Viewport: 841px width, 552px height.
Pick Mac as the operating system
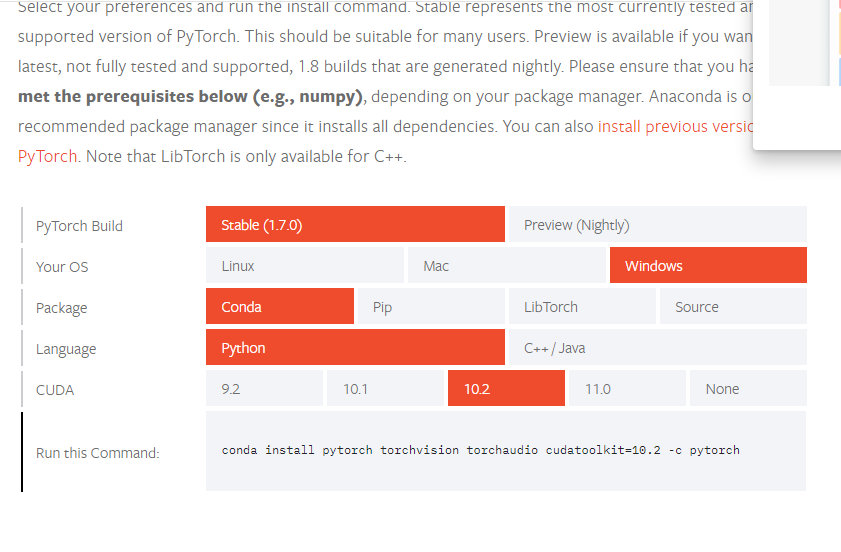tap(506, 266)
